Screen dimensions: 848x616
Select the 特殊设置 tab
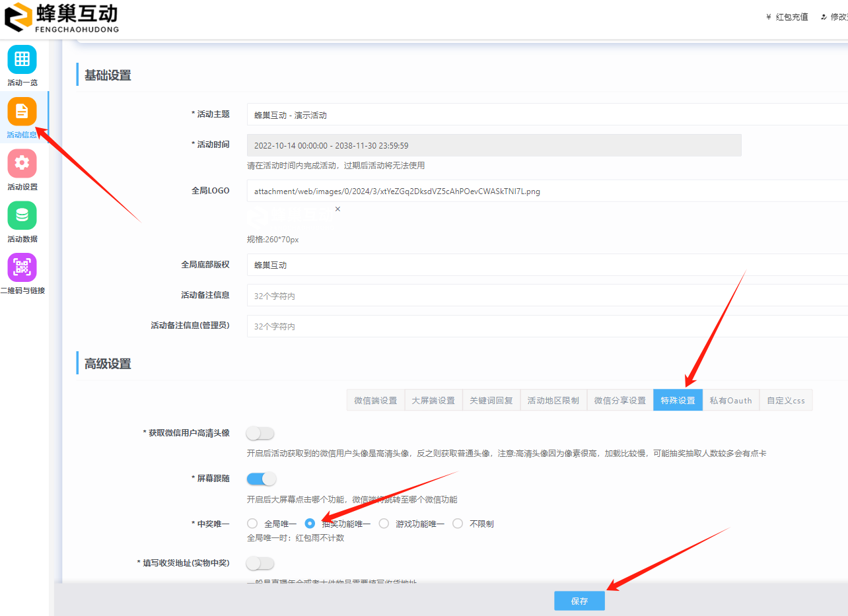click(x=678, y=400)
